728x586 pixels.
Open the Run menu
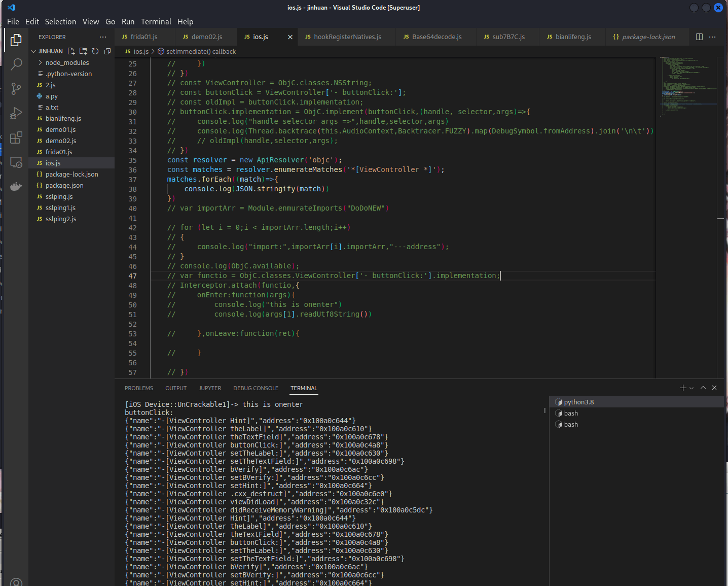coord(128,22)
